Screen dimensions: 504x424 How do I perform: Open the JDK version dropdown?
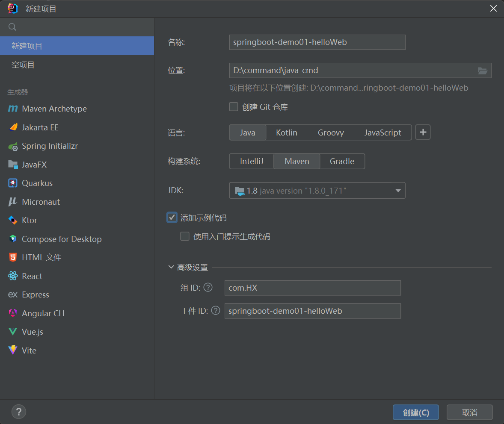coord(398,191)
